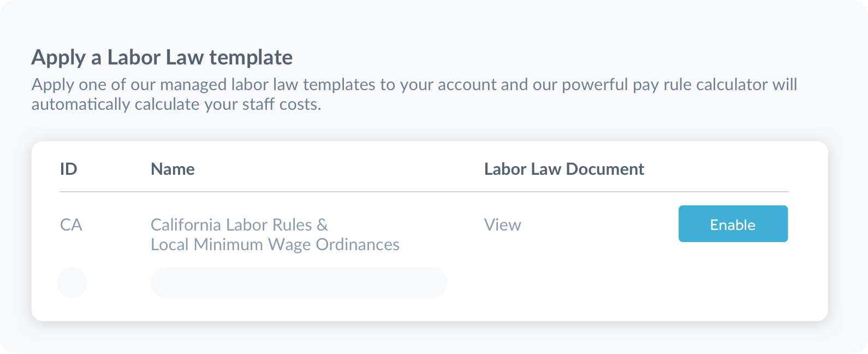Select the CA template ID cell

tap(71, 225)
